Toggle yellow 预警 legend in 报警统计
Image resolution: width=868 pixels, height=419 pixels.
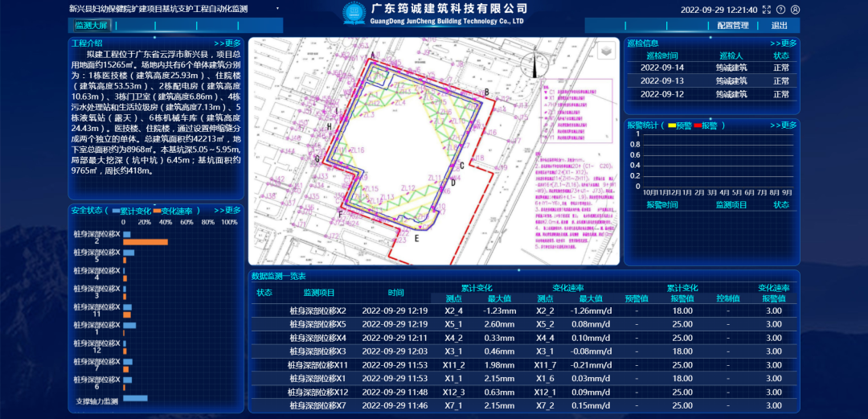tap(680, 125)
